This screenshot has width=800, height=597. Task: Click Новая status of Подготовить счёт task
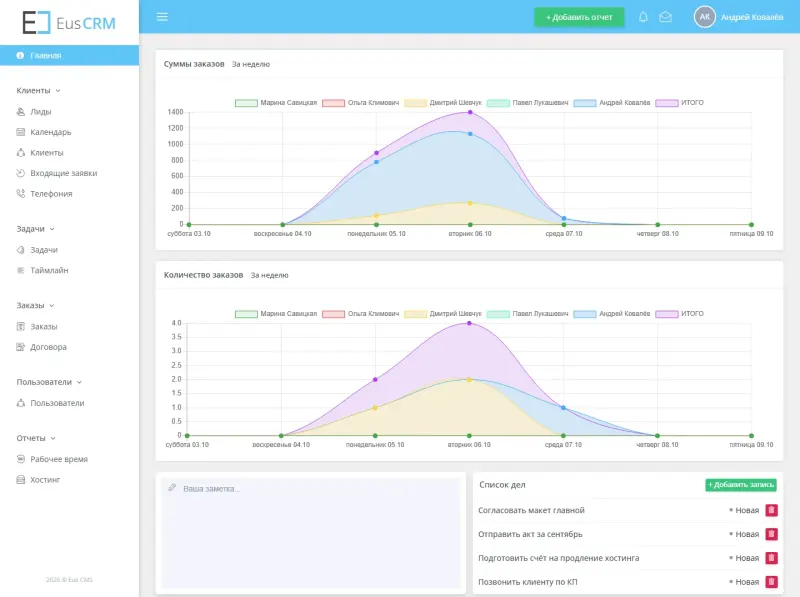[744, 558]
